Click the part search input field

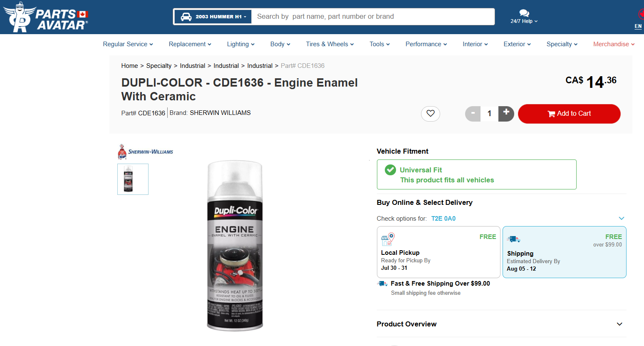tap(373, 17)
